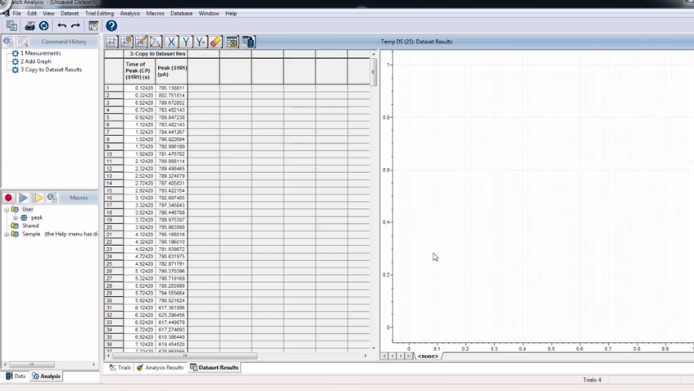Click the window-stack icon at toolbar start
694x391 pixels.
click(12, 26)
